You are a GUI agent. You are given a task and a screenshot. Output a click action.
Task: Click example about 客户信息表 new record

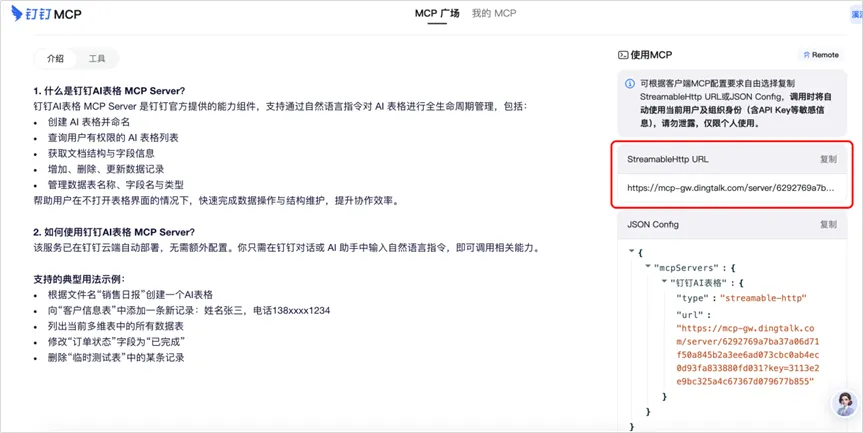tap(189, 310)
